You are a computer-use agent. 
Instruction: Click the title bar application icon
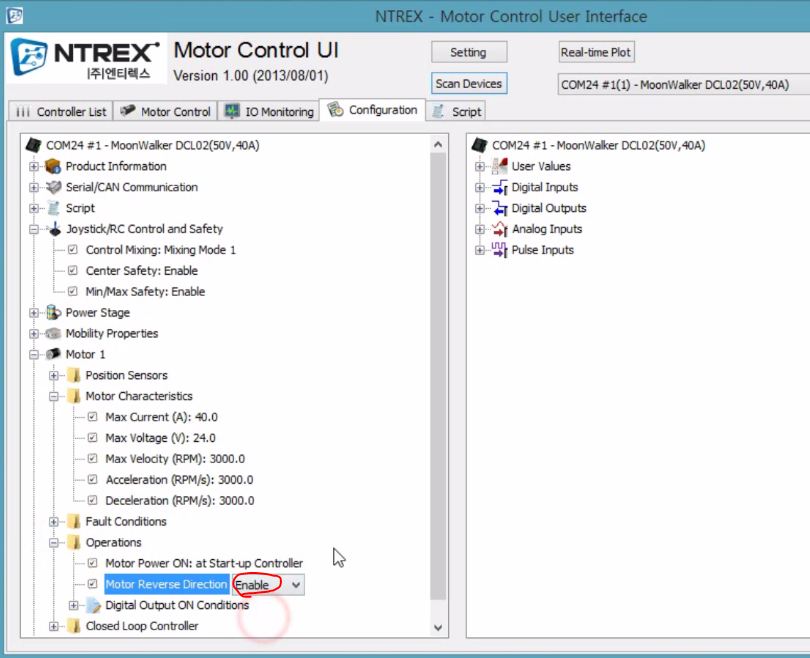pos(14,15)
